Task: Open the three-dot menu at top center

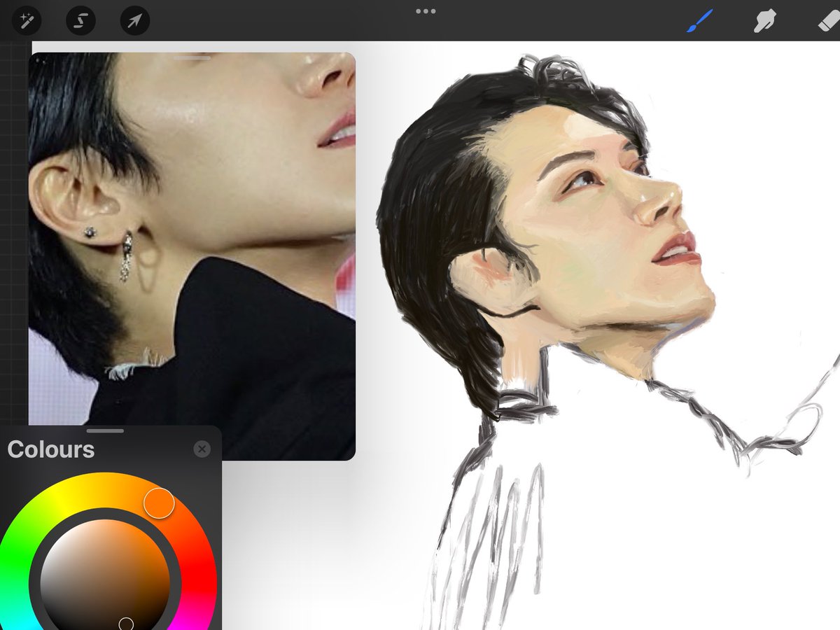Action: coord(426,11)
